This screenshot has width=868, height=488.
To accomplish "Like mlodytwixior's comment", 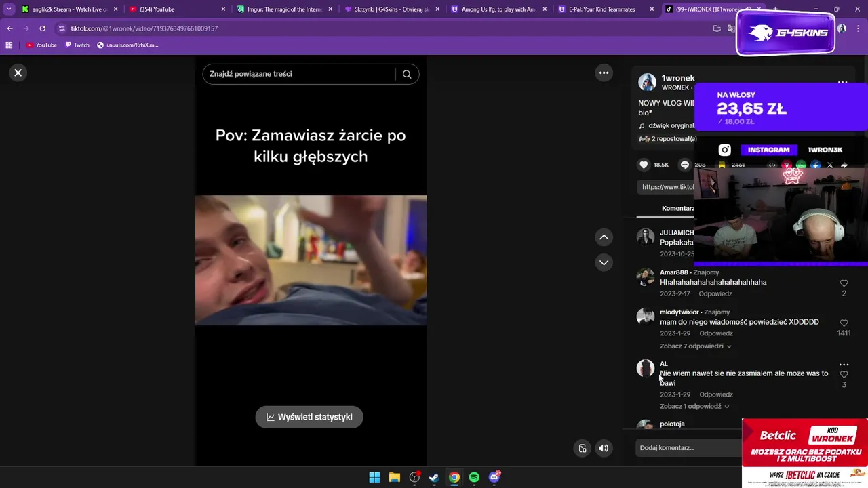I will [x=844, y=323].
